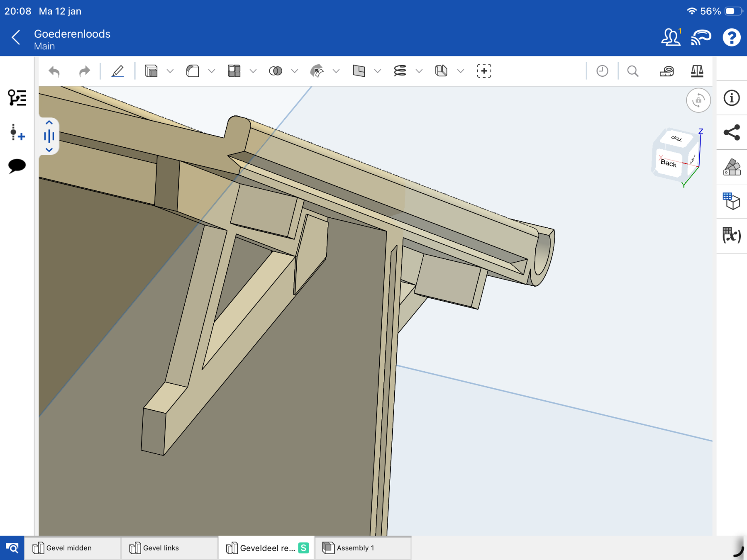This screenshot has width=747, height=560.
Task: Select the Extrude tool
Action: click(151, 71)
